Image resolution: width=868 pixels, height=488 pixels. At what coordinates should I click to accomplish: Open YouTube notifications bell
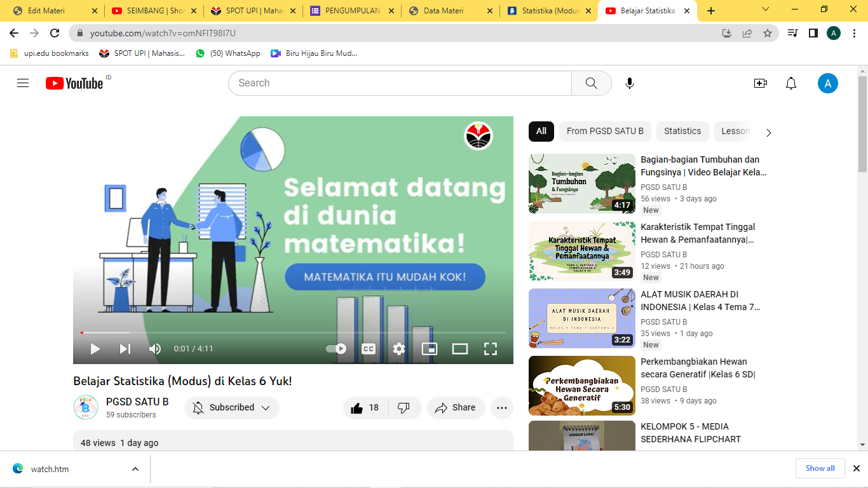[x=790, y=83]
